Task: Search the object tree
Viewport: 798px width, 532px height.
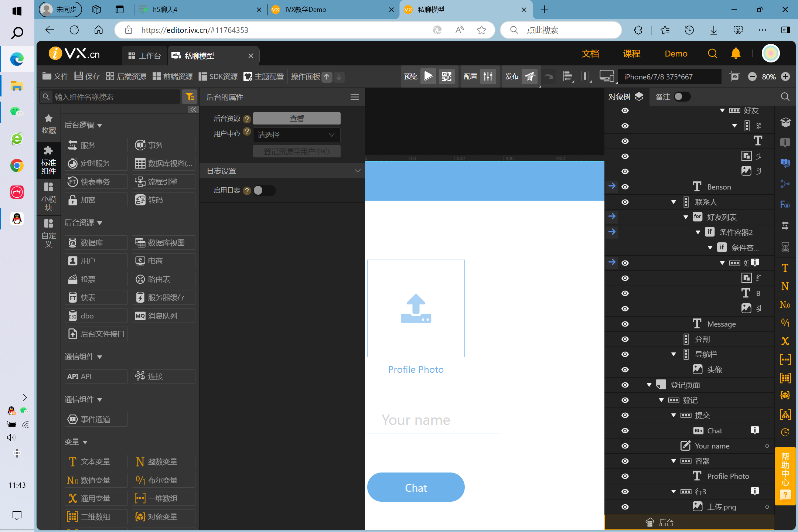Action: 785,97
